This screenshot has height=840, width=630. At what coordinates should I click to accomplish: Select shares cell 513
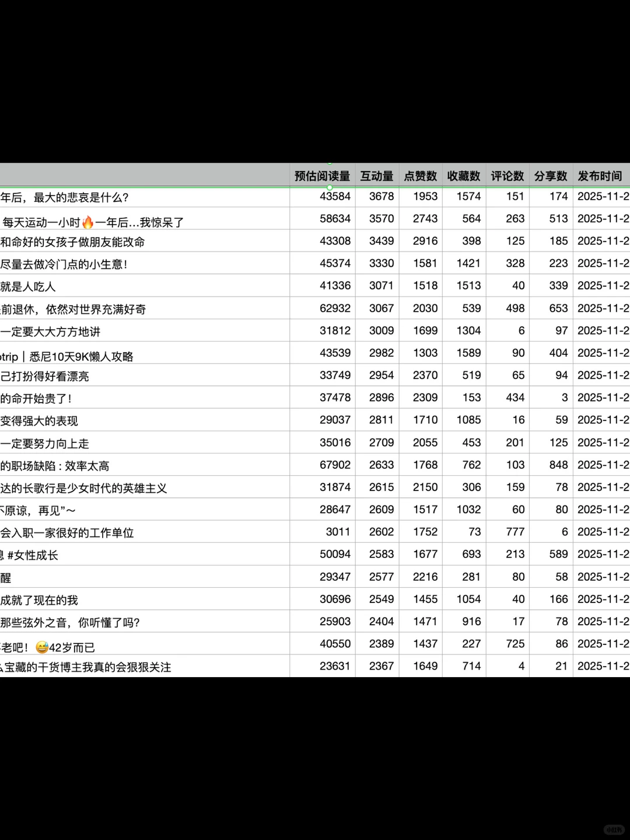point(551,218)
